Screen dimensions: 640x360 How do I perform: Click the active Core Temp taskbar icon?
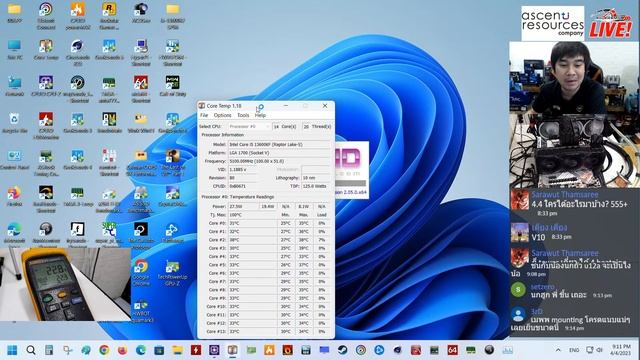coord(232,350)
